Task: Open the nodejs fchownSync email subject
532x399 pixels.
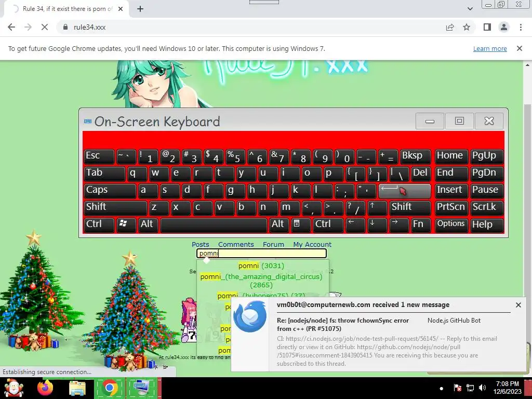Action: (x=343, y=324)
